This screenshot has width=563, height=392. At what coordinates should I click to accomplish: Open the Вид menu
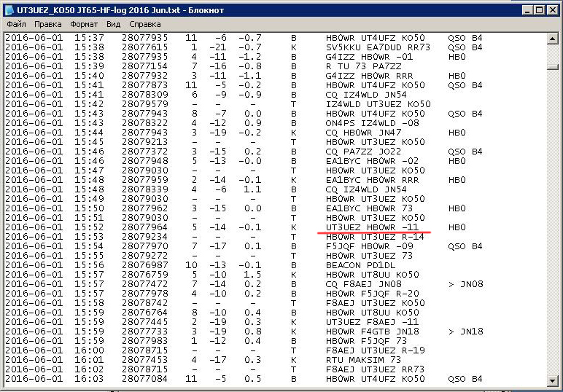tap(114, 24)
